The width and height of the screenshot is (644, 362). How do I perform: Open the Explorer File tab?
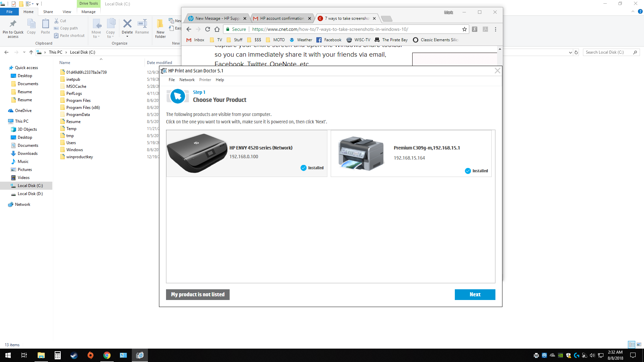coord(9,12)
